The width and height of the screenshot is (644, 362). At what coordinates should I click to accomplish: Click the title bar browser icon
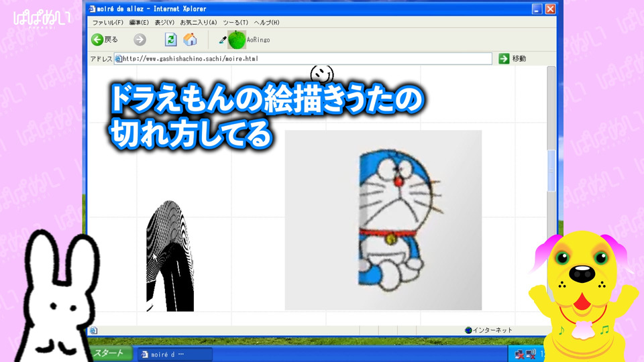click(93, 9)
